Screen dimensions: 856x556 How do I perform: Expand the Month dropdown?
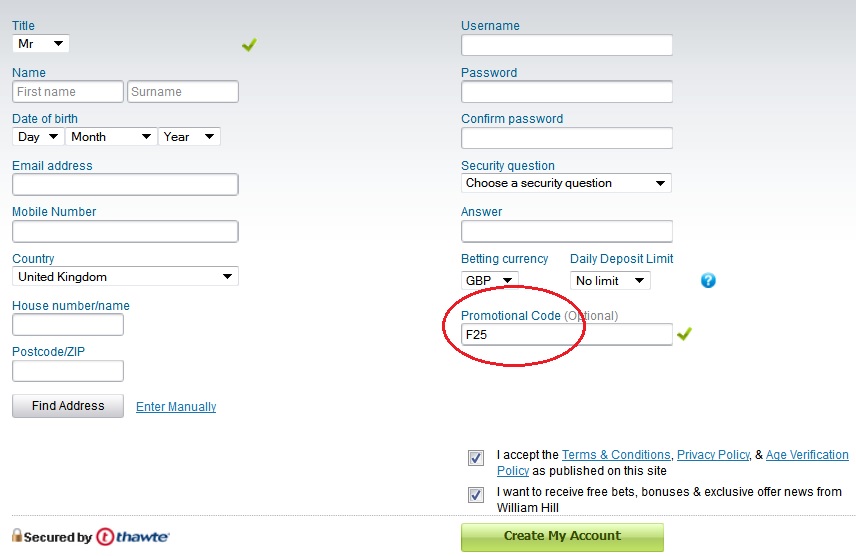point(111,137)
